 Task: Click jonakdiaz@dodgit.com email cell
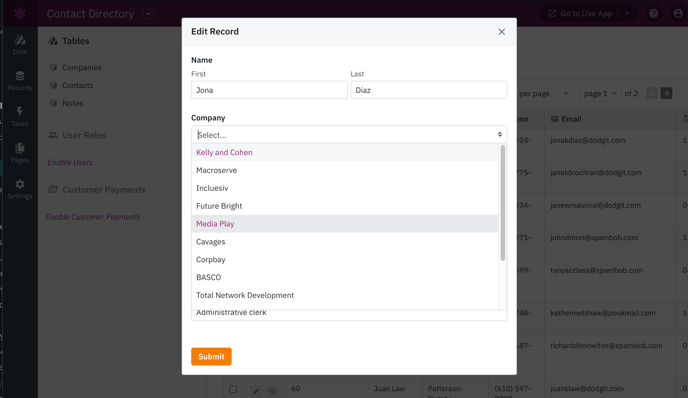point(588,140)
